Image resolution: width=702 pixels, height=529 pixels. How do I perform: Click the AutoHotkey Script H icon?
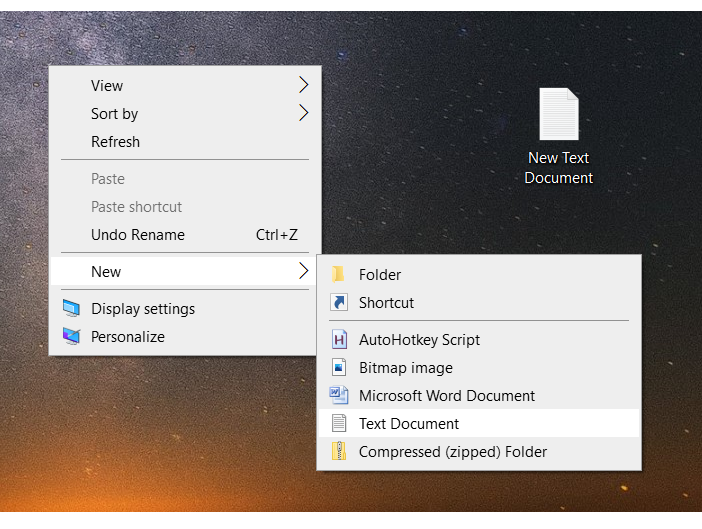point(339,340)
